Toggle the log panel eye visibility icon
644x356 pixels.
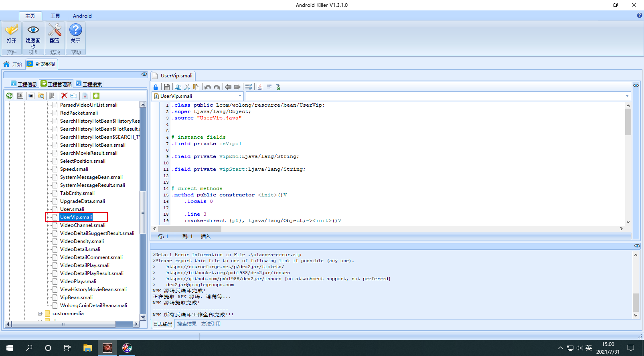pos(637,246)
